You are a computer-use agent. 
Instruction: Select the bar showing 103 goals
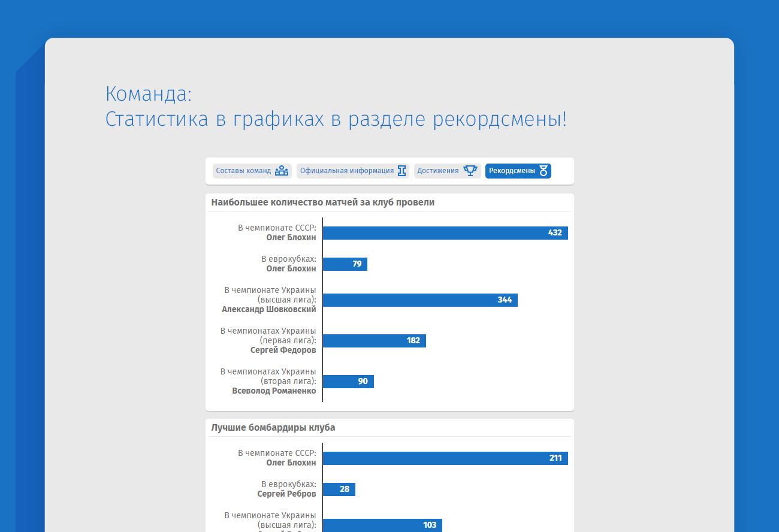tap(382, 525)
